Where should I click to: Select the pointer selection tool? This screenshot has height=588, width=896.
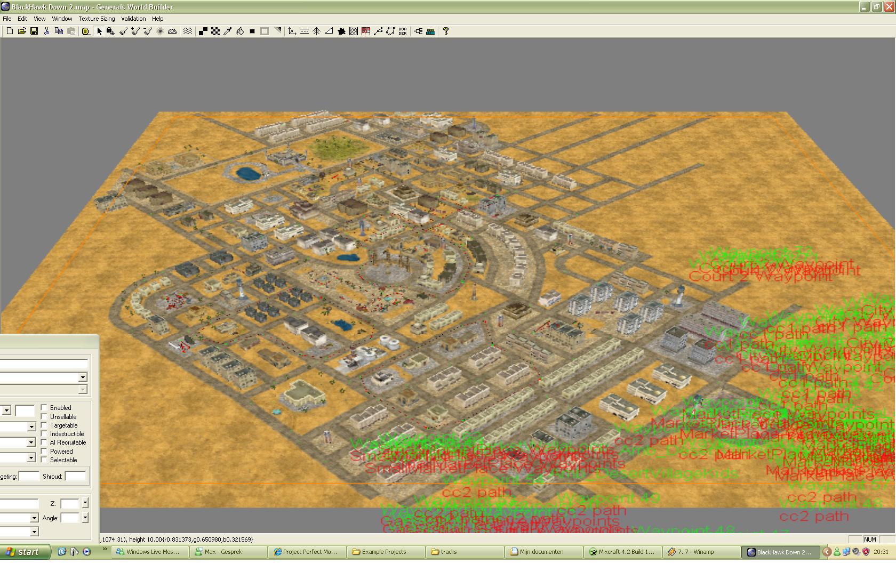coord(99,31)
